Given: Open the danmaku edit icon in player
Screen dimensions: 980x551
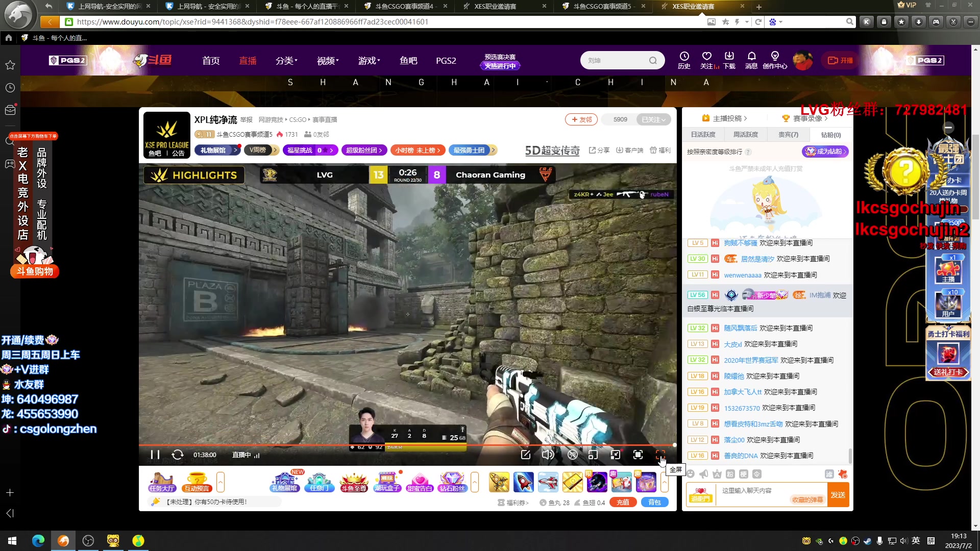Looking at the screenshot, I should [x=526, y=455].
